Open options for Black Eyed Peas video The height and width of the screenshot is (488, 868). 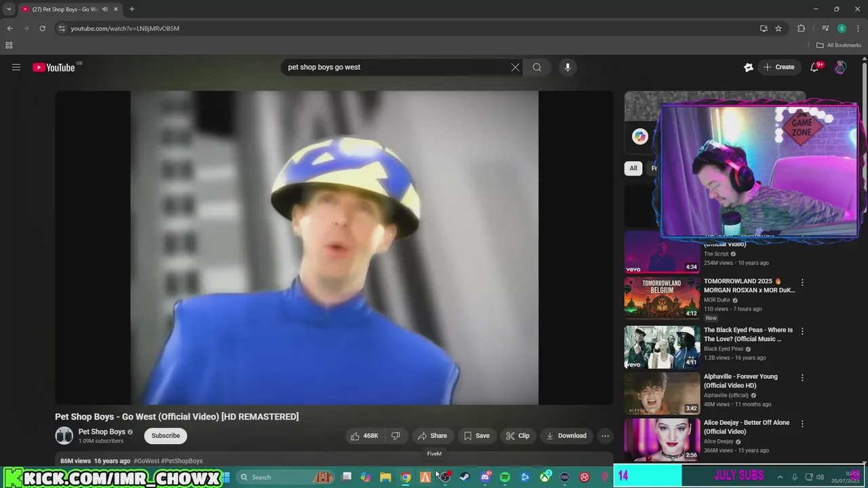tap(802, 331)
